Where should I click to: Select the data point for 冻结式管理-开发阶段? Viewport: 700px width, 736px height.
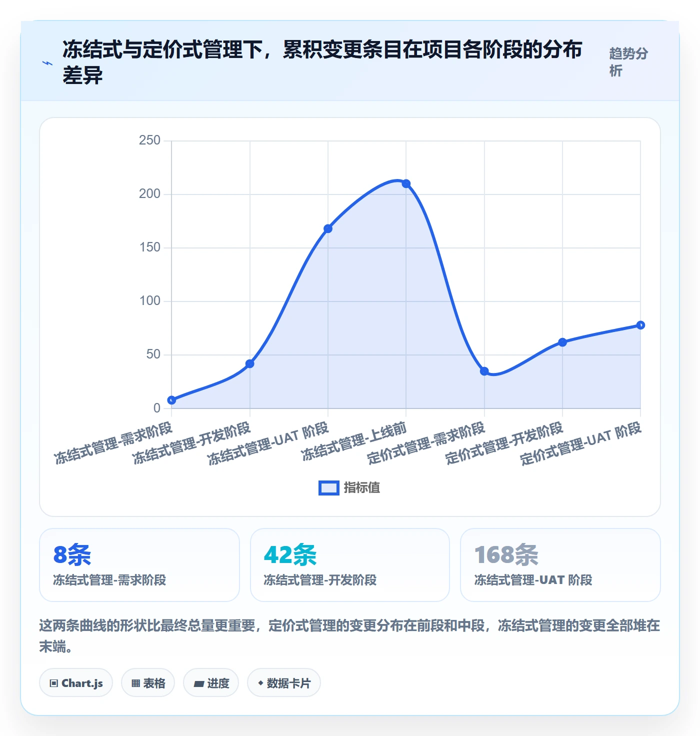(250, 363)
